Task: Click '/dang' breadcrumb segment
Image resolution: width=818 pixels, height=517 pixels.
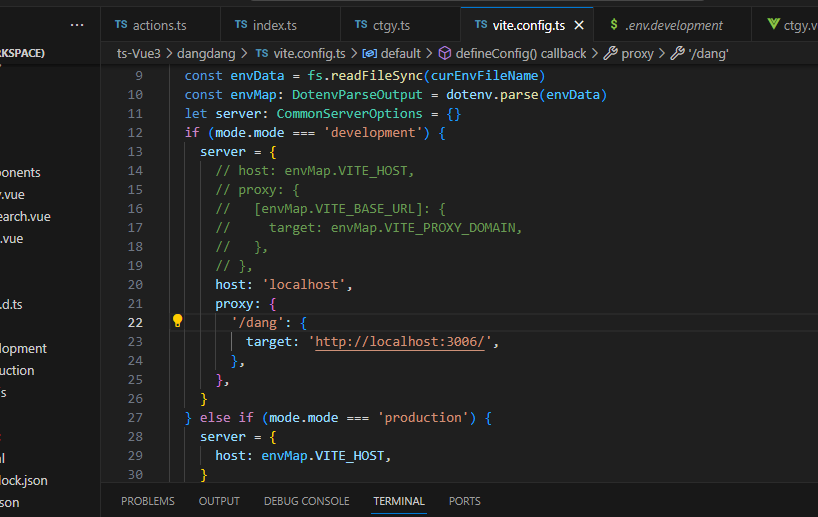Action: pyautogui.click(x=708, y=53)
